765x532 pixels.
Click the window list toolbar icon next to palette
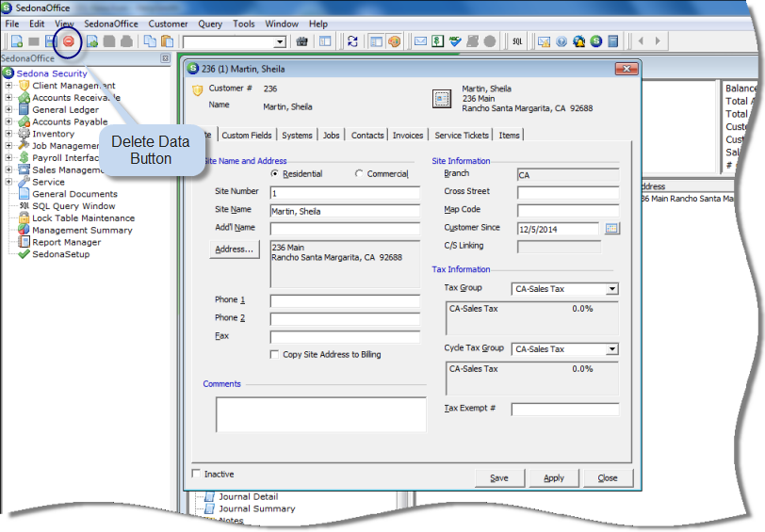(x=376, y=41)
